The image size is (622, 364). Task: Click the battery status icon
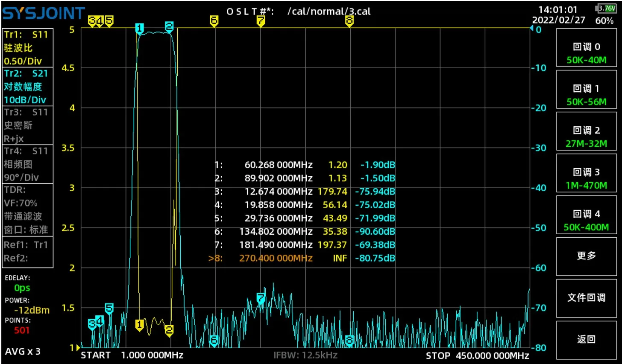pyautogui.click(x=606, y=9)
